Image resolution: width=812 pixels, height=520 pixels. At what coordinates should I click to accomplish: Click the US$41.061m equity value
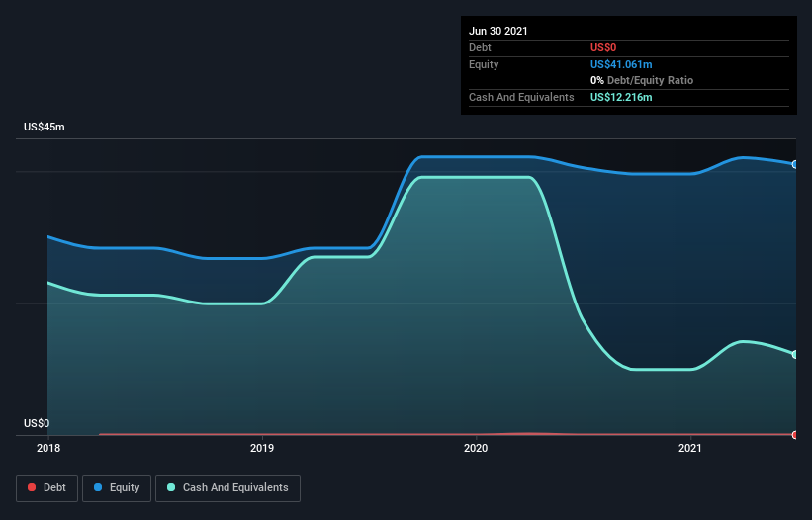pos(621,64)
